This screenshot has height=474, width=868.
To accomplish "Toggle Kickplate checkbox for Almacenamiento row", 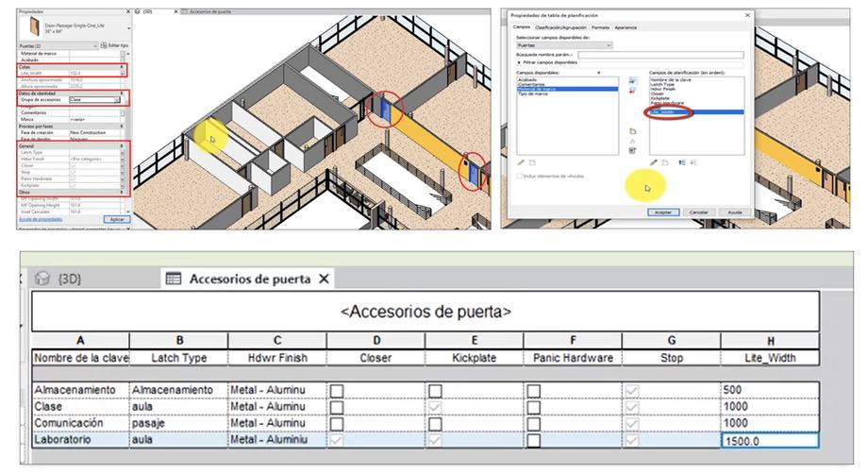I will point(435,391).
